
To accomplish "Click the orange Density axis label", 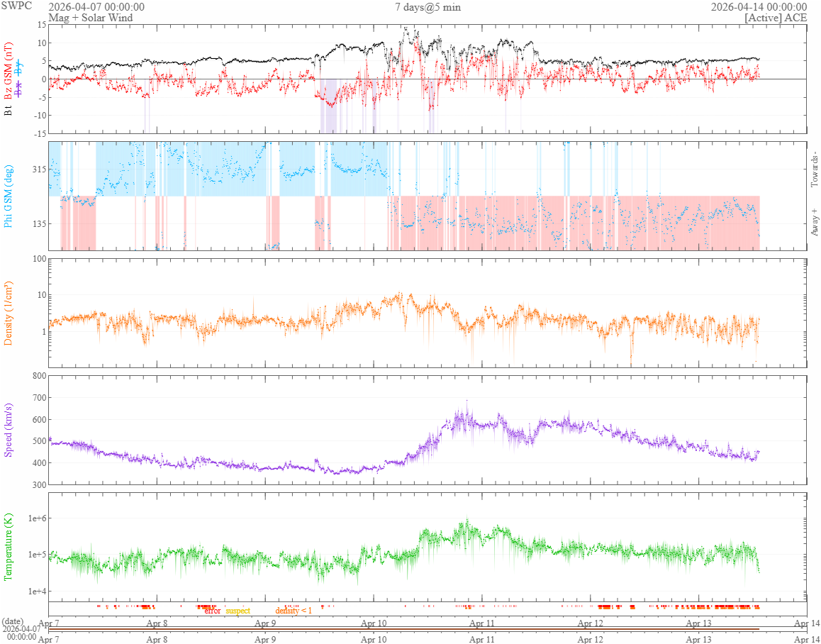I will coord(8,313).
